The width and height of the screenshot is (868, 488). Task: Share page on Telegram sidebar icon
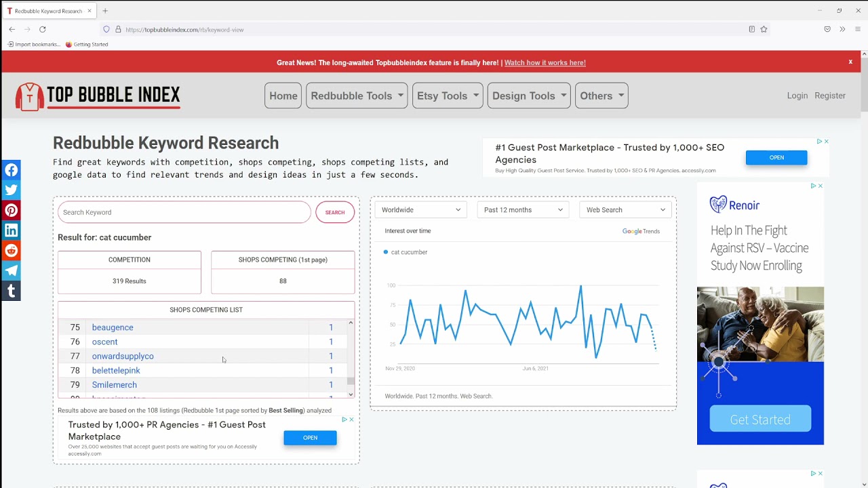pyautogui.click(x=11, y=271)
